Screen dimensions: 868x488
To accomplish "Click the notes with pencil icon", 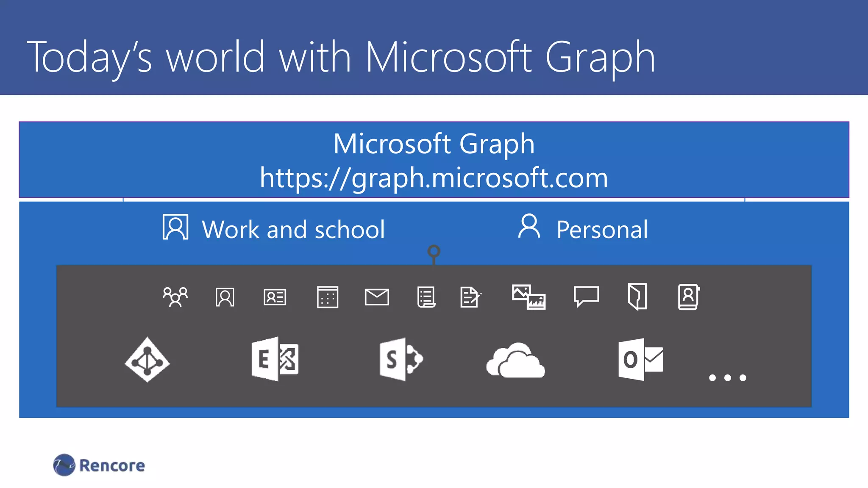I will tap(471, 297).
